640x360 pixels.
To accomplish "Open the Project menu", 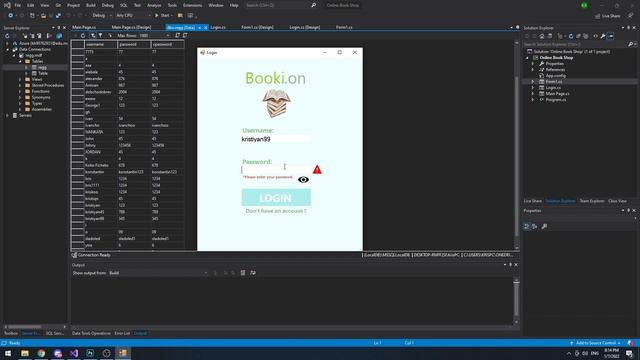I will tap(73, 5).
